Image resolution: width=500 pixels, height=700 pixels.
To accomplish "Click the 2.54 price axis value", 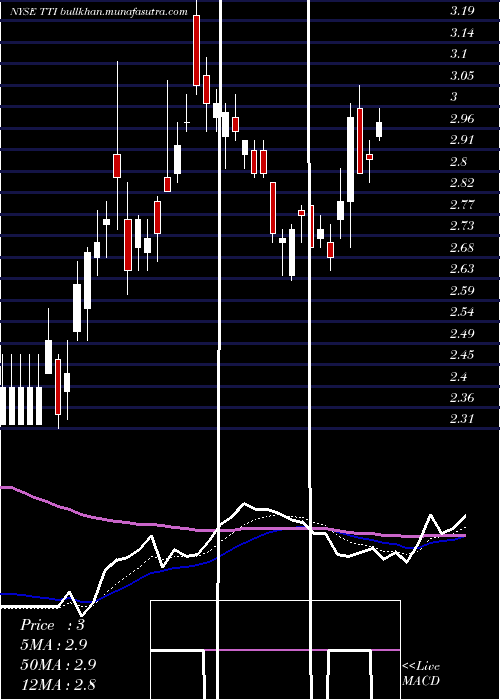I will (x=462, y=312).
